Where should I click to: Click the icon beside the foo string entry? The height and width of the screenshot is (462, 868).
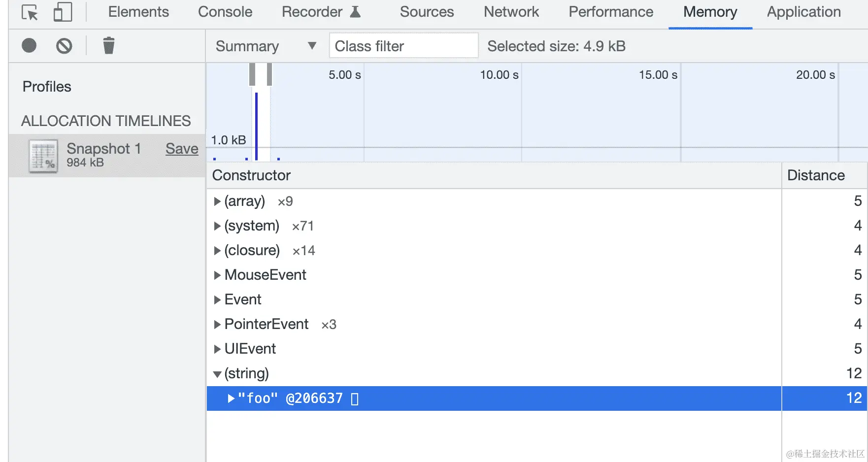pyautogui.click(x=355, y=398)
